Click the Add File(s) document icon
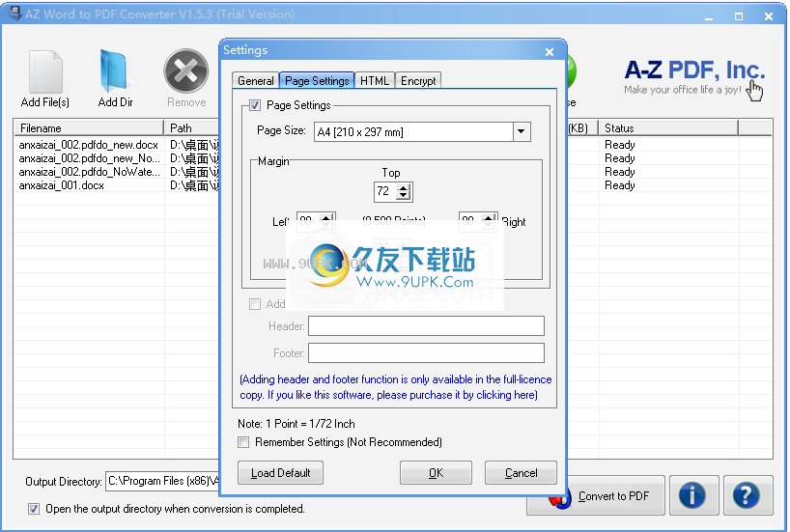This screenshot has width=790, height=532. [45, 71]
